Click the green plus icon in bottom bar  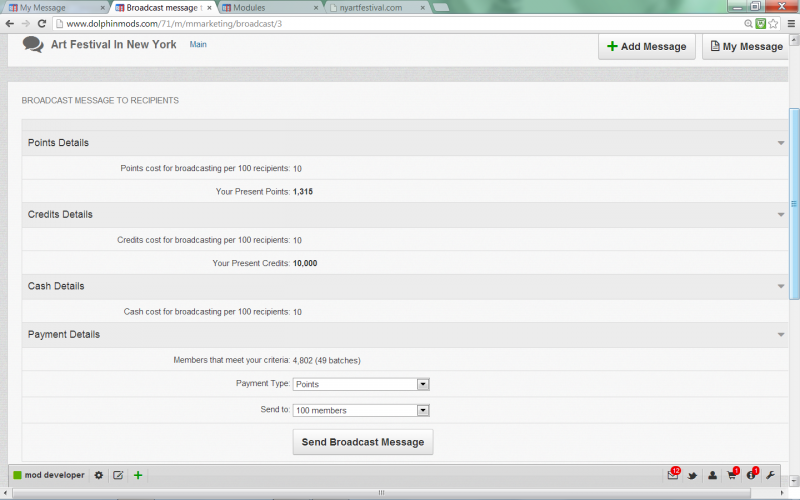click(138, 475)
